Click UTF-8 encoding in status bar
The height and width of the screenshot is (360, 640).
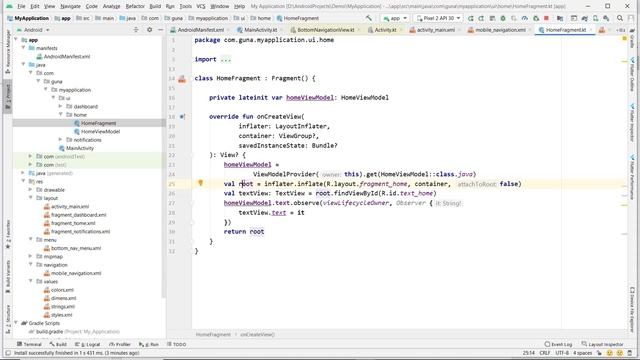562,353
